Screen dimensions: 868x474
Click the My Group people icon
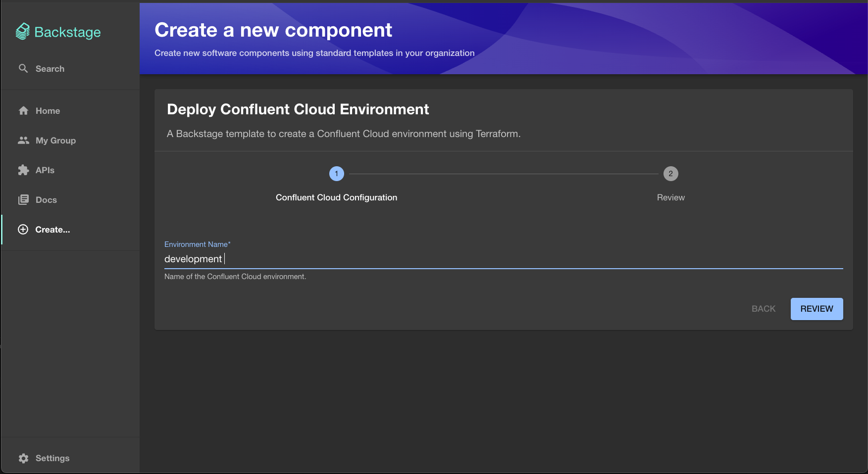[x=23, y=141]
